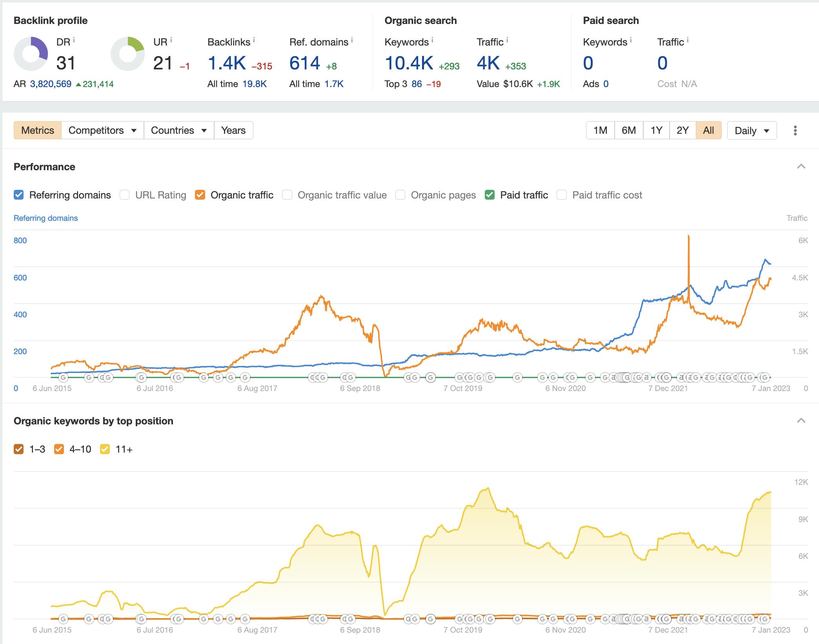Switch to the Years tab
Screen dimensions: 819x644
[x=233, y=130]
